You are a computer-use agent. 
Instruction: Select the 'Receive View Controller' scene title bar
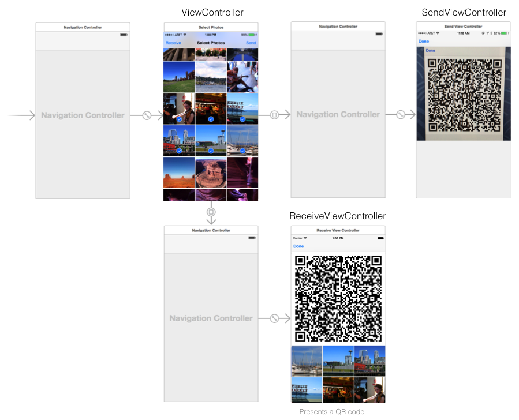click(338, 230)
